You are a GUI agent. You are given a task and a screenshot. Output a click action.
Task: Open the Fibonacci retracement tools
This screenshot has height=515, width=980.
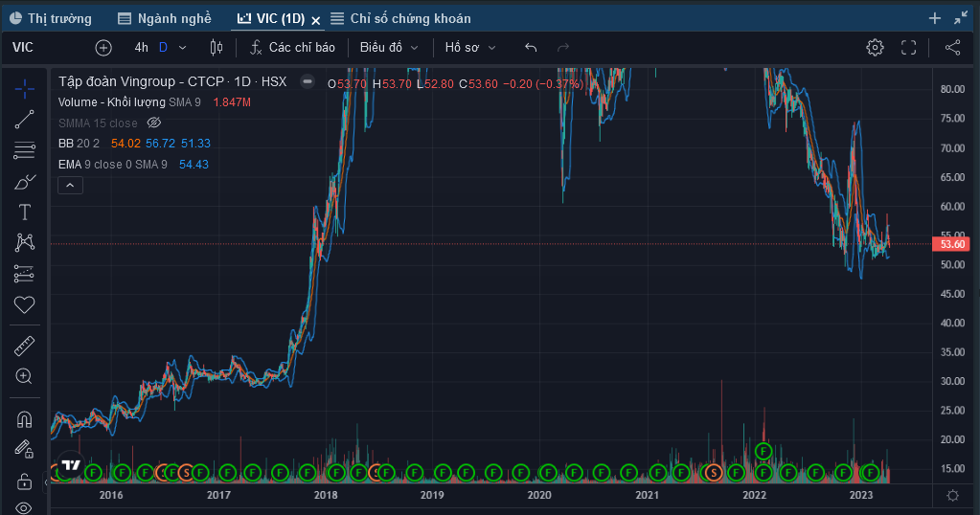pyautogui.click(x=24, y=150)
